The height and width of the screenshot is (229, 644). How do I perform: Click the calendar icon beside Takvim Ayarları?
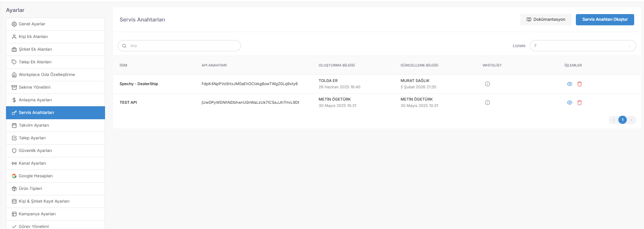pyautogui.click(x=14, y=126)
